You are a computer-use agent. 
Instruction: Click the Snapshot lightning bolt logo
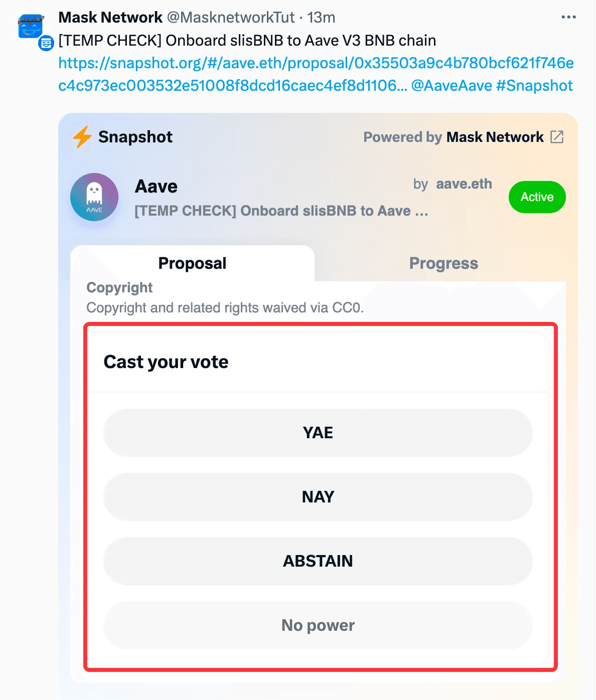point(82,136)
